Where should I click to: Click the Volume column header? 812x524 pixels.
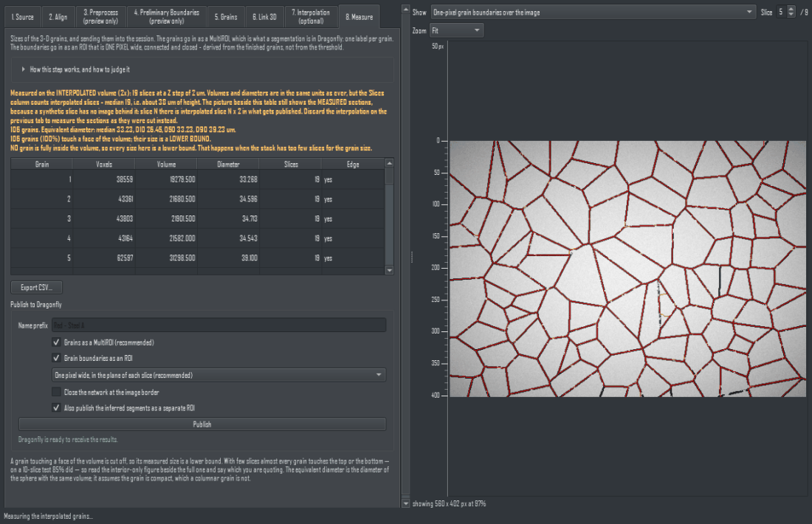[x=166, y=164]
